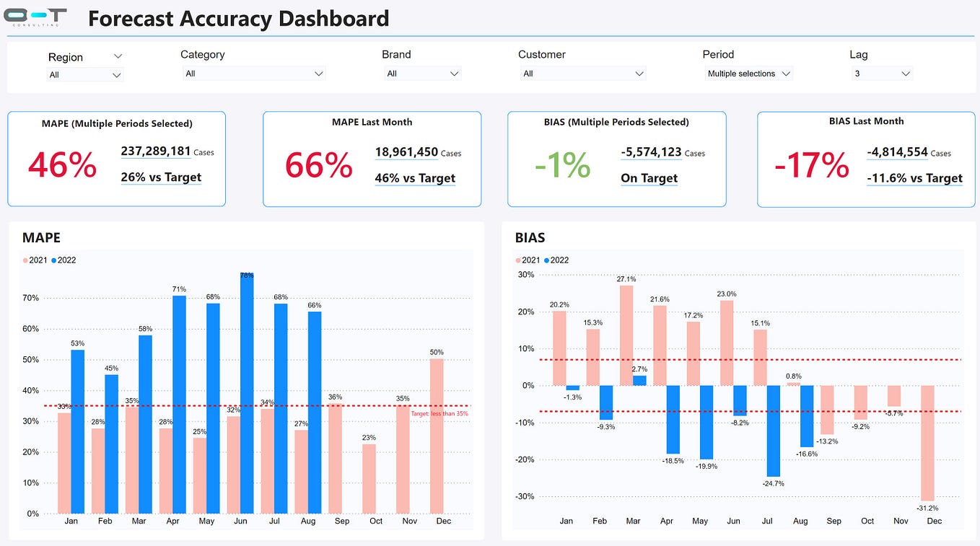Toggle the 2021 legend in the BIAS chart
The width and height of the screenshot is (980, 546).
tap(528, 260)
